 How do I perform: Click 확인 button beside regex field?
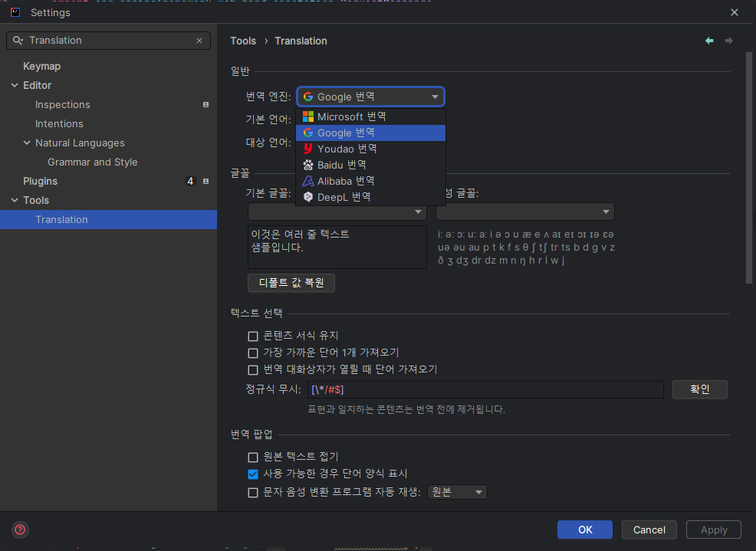click(x=699, y=389)
